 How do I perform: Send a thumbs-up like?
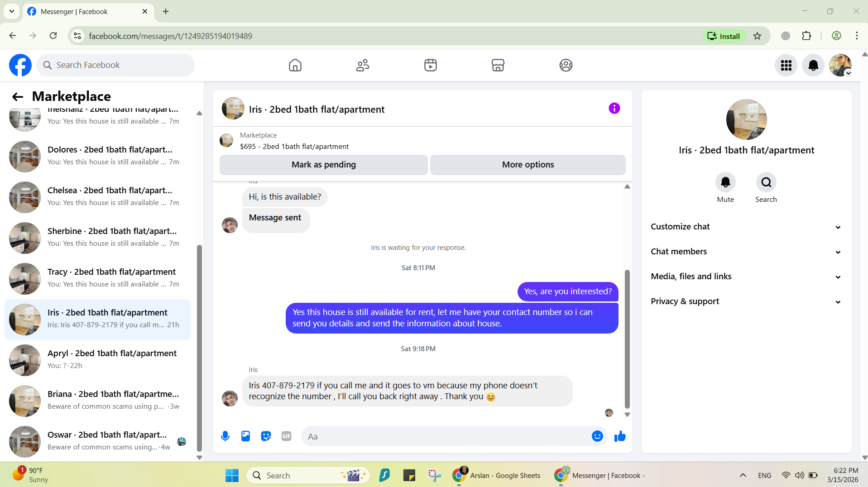pyautogui.click(x=620, y=436)
